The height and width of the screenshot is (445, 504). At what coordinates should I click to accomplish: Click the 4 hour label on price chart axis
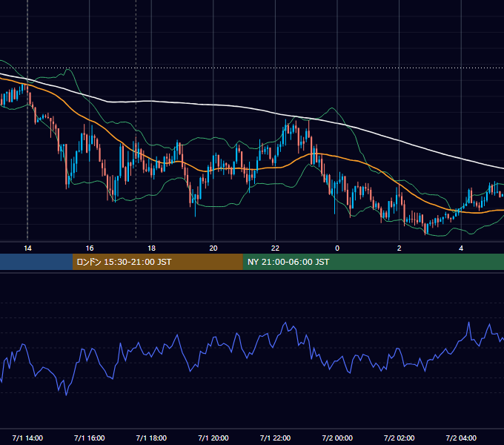pyautogui.click(x=461, y=248)
